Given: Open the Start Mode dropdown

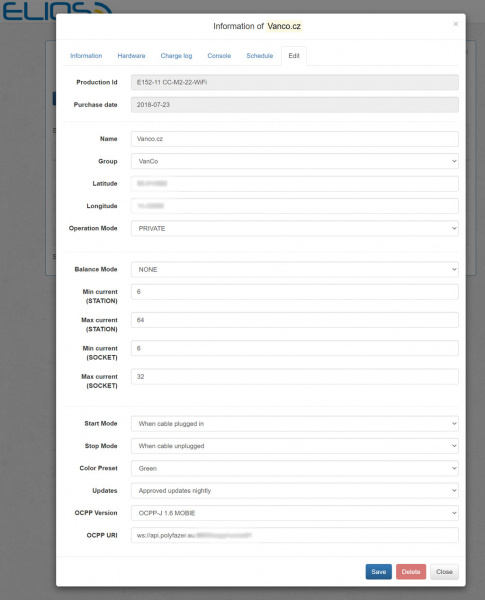Looking at the screenshot, I should point(295,424).
